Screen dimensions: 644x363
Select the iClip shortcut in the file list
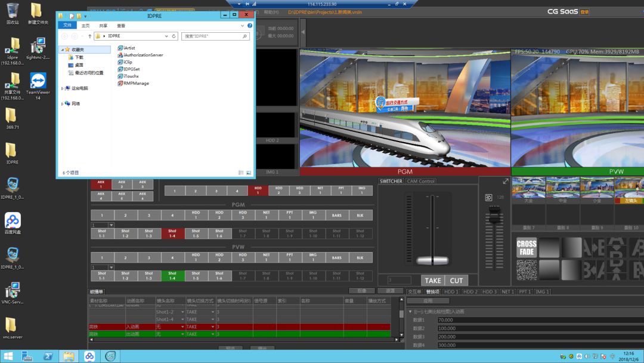125,62
